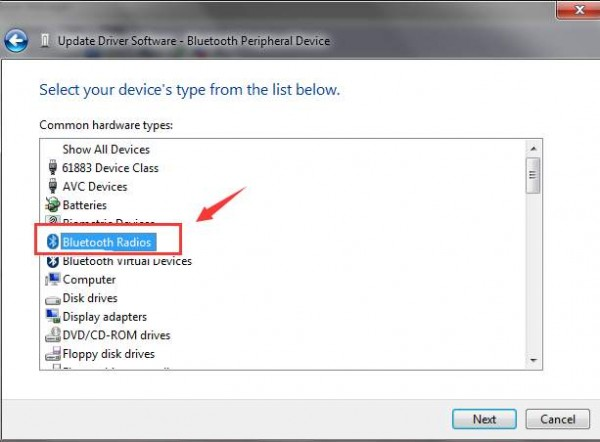Select the 61883 Device Class icon
Image resolution: width=600 pixels, height=442 pixels.
(x=53, y=168)
